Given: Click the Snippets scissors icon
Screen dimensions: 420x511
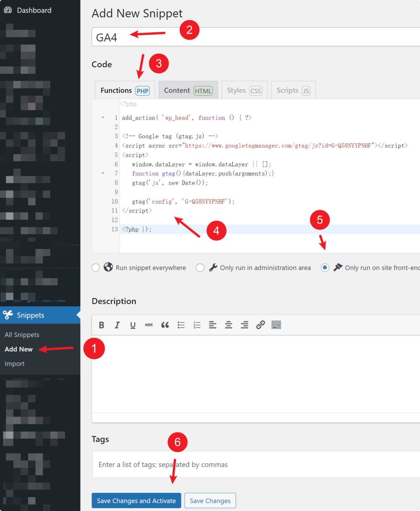Looking at the screenshot, I should tap(8, 315).
